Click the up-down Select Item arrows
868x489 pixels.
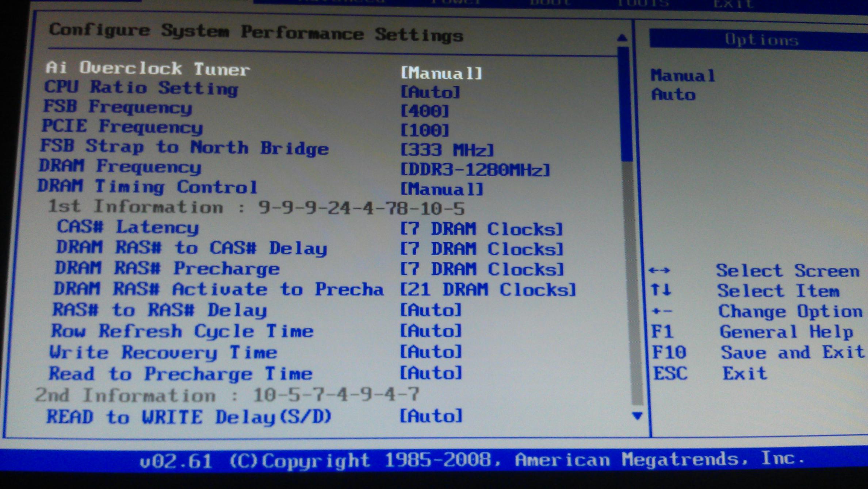coord(661,290)
